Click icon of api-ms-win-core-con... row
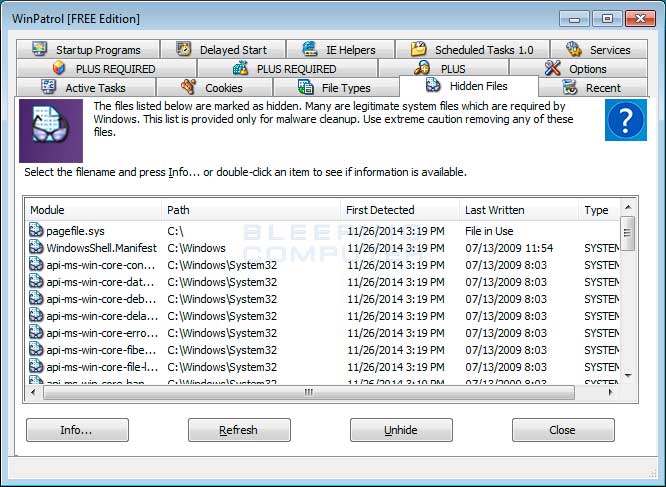This screenshot has width=666, height=487. (36, 264)
